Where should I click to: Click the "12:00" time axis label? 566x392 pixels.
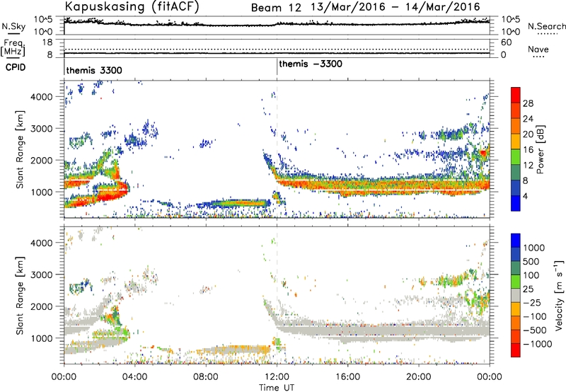[277, 377]
